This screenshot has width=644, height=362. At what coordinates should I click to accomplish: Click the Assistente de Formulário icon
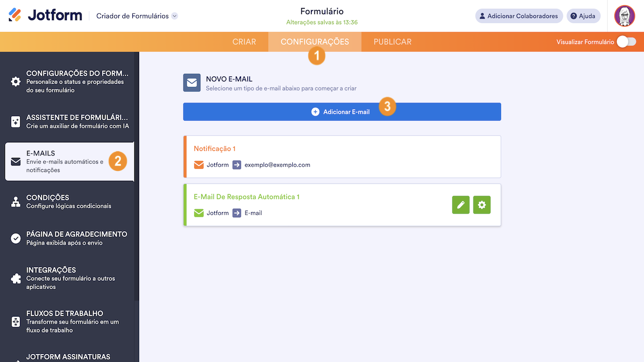coord(16,121)
